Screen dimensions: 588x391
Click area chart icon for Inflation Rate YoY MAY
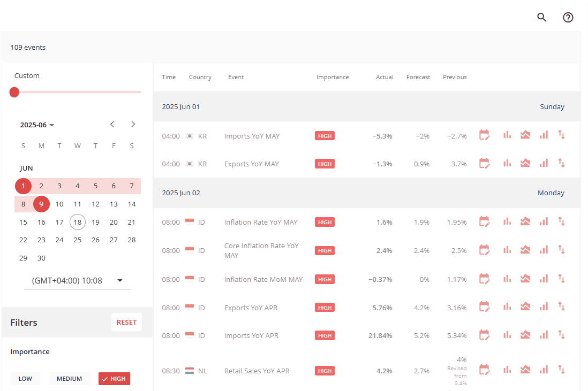[x=525, y=221]
